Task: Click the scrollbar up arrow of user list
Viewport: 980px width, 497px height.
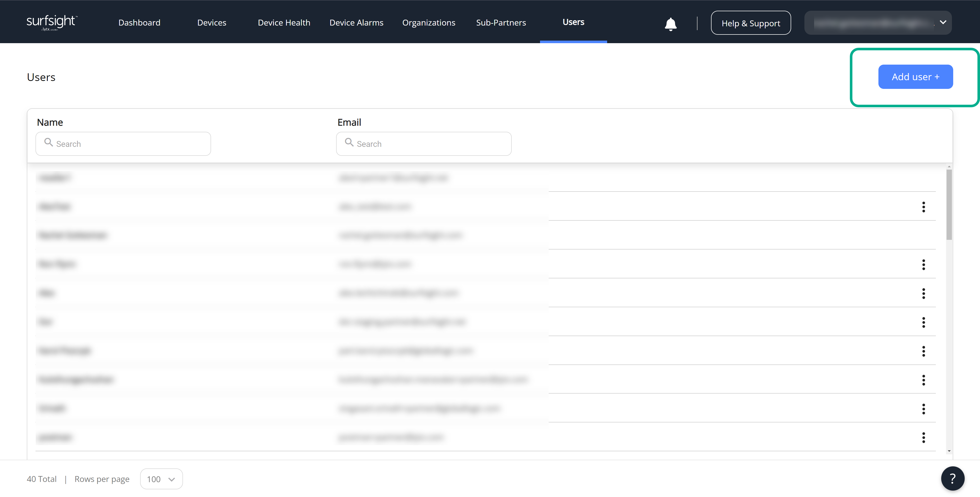Action: point(949,167)
